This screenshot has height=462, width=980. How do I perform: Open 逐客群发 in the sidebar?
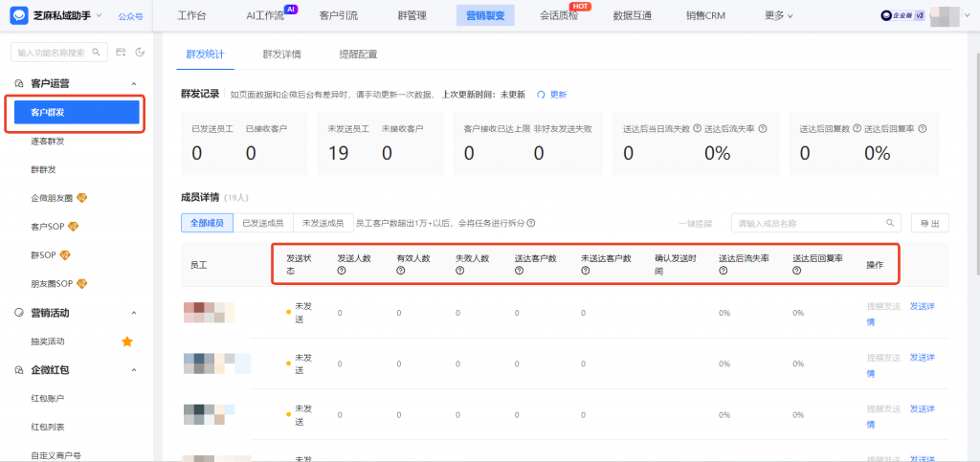pos(48,142)
